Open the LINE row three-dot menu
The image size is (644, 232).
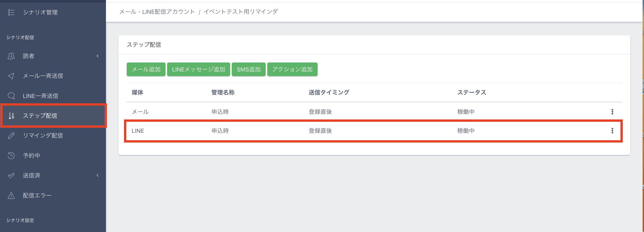(x=612, y=131)
